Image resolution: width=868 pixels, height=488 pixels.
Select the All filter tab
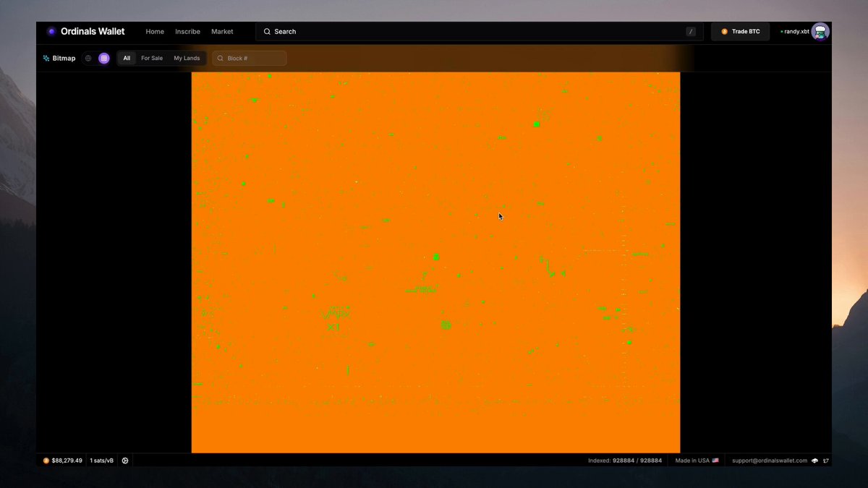click(127, 58)
